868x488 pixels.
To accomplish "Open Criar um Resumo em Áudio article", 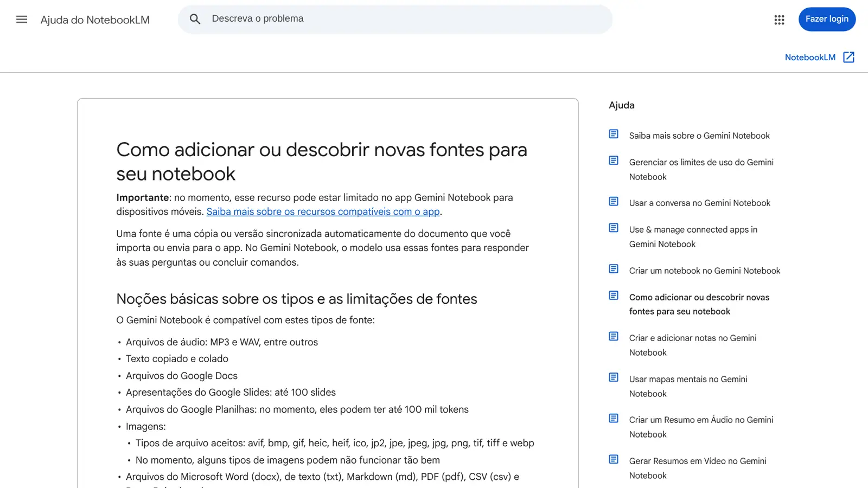I will coord(701,427).
